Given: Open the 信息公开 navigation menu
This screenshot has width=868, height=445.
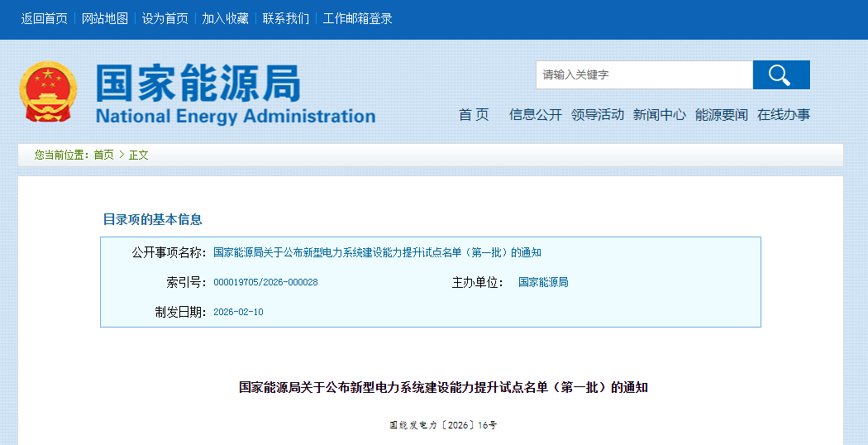Looking at the screenshot, I should click(x=535, y=115).
